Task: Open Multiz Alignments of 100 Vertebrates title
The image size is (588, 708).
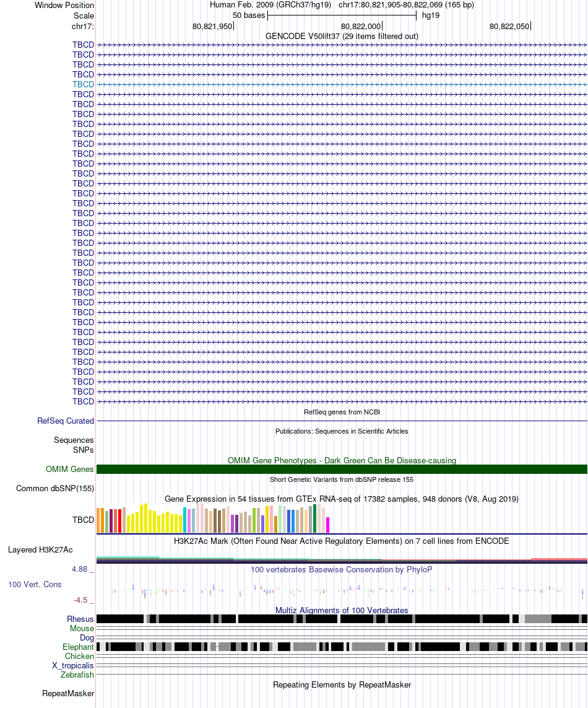Action: click(342, 611)
